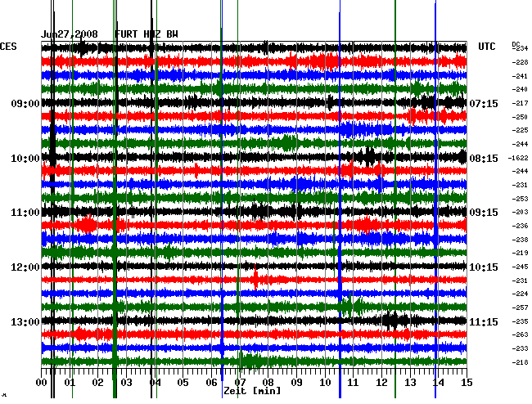Select the 11:00 local time label
This screenshot has width=532, height=404.
pos(25,213)
